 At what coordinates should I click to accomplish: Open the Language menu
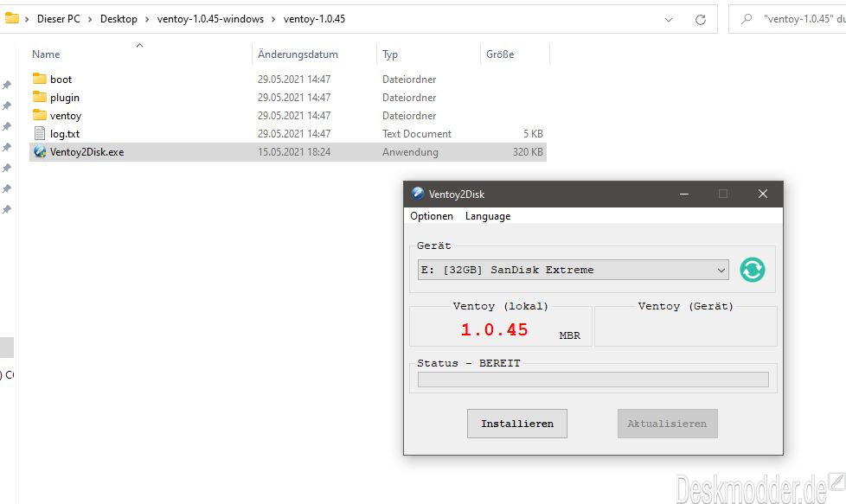click(x=488, y=216)
